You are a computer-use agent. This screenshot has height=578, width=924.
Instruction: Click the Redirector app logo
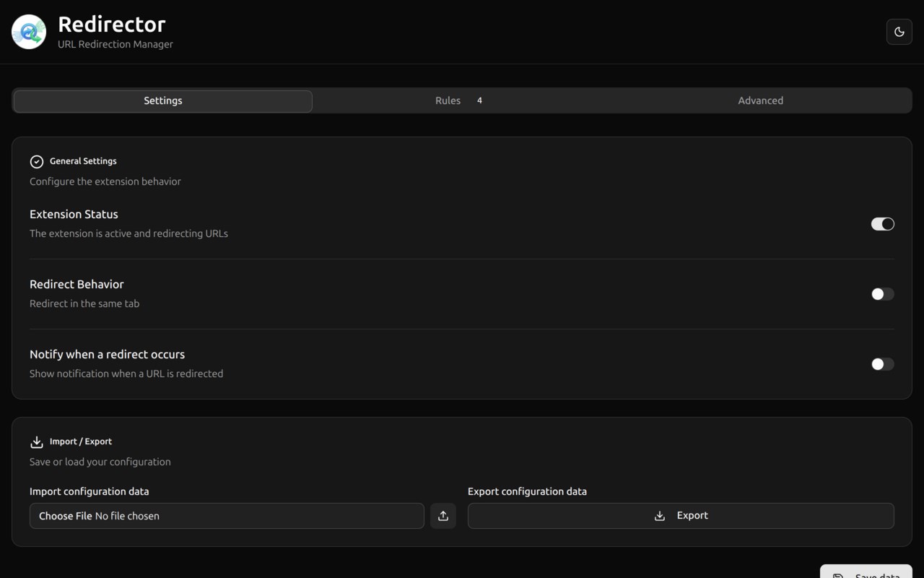click(x=29, y=32)
